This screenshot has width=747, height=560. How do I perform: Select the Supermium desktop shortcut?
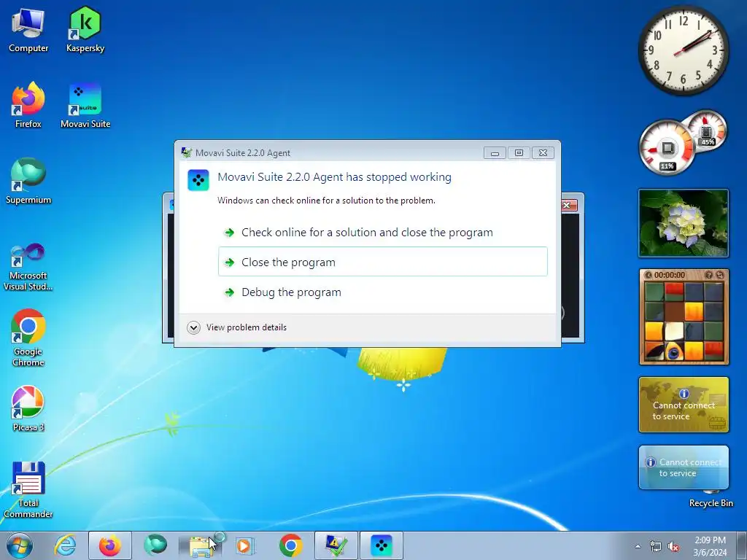[x=28, y=182]
